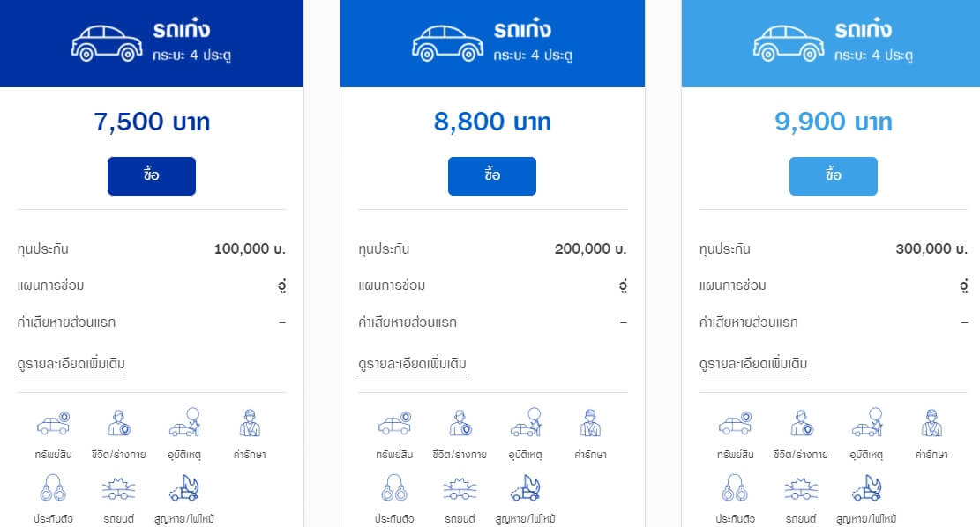Click ค่ารักษา icon in the 9,900 บาท plan
Screen dimensions: 980x527
[931, 423]
